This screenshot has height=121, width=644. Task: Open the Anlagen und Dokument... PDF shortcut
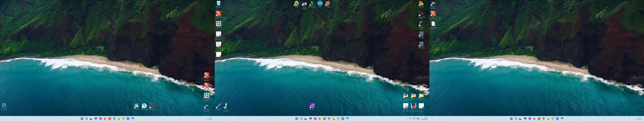coord(218,35)
